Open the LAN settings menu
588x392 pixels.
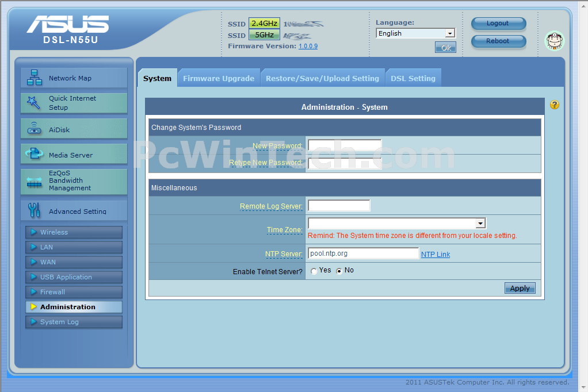(74, 247)
